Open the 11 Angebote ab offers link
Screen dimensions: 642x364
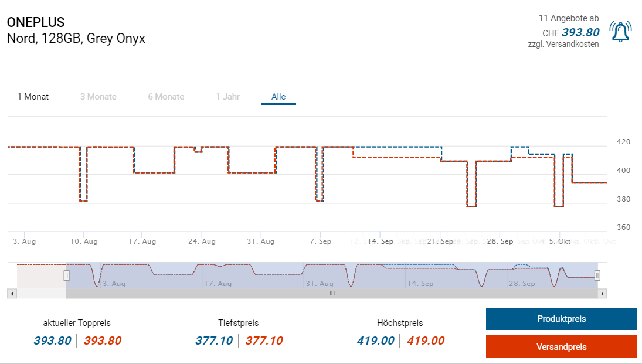pos(569,19)
